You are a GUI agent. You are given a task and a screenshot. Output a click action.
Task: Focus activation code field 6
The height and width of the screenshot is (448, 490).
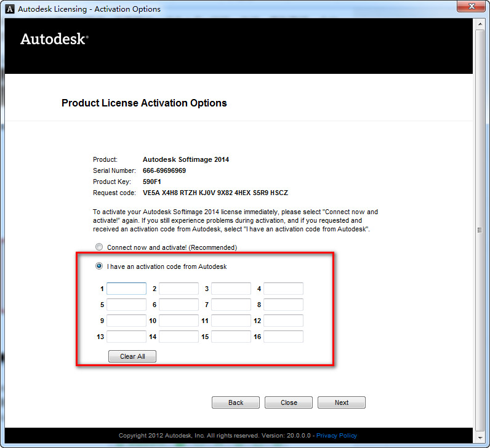(179, 305)
